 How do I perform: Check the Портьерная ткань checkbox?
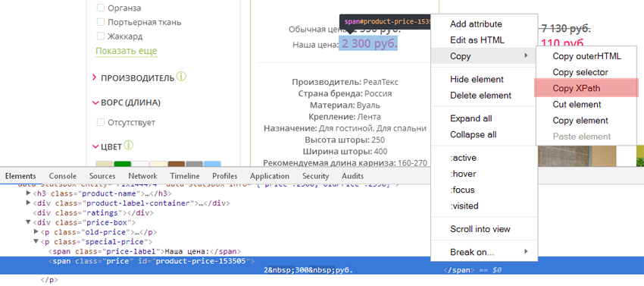100,22
